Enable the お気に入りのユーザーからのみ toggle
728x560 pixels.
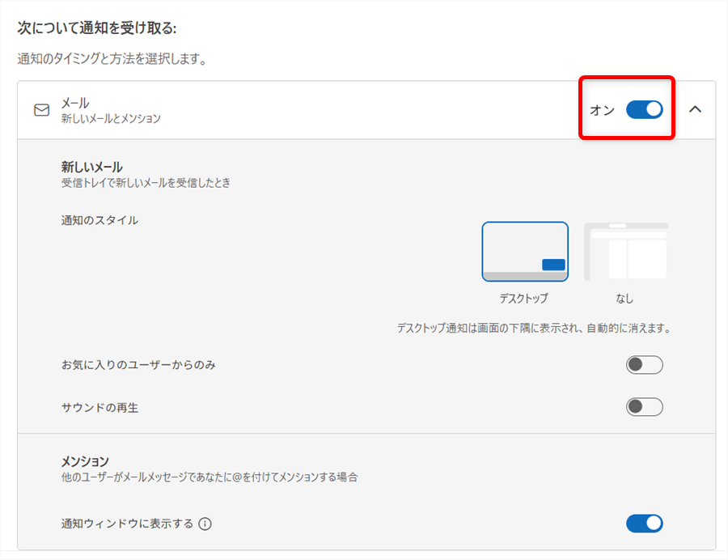(x=644, y=365)
